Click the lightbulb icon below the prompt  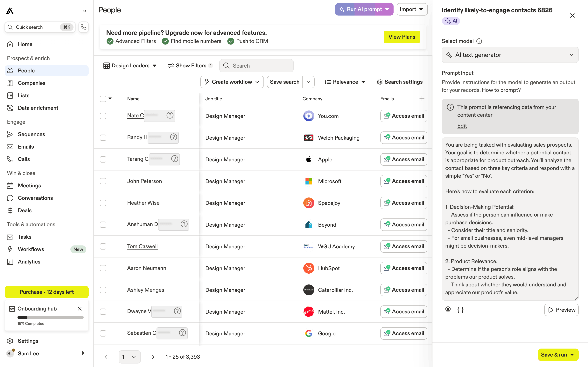point(448,310)
